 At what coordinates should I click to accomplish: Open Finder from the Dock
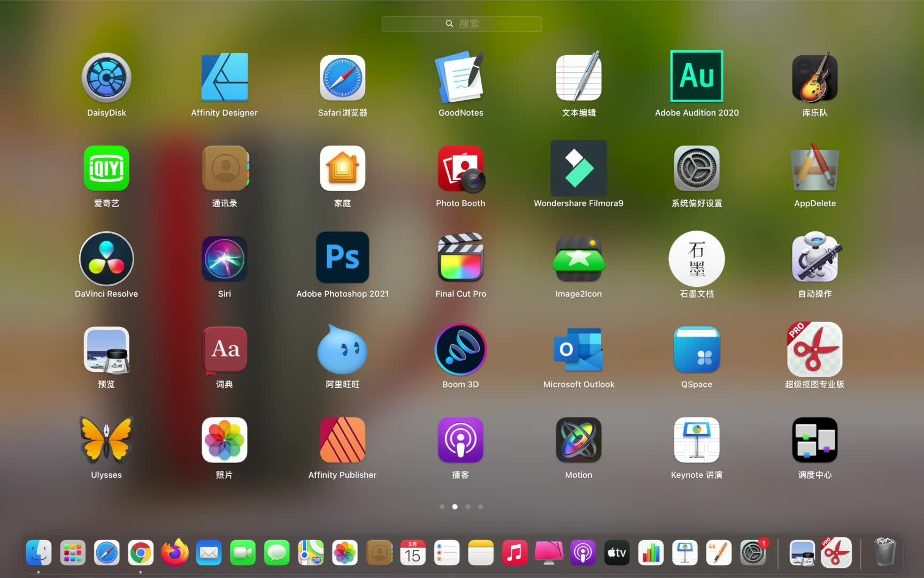pos(38,552)
